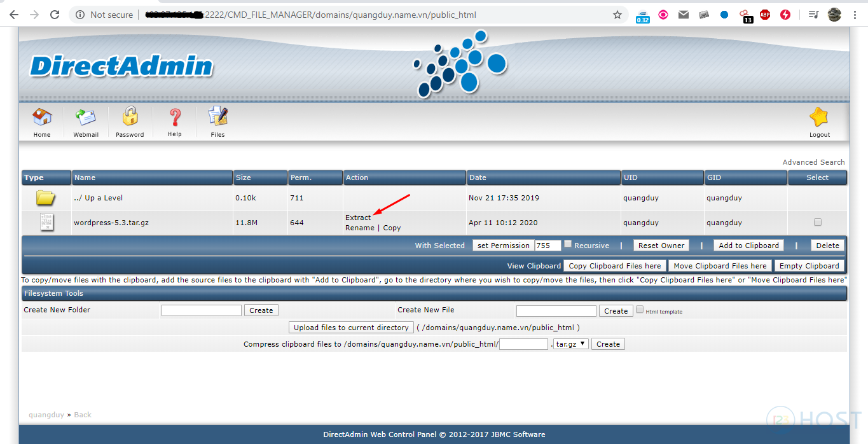
Task: Open the extension showing badge 13
Action: click(745, 16)
